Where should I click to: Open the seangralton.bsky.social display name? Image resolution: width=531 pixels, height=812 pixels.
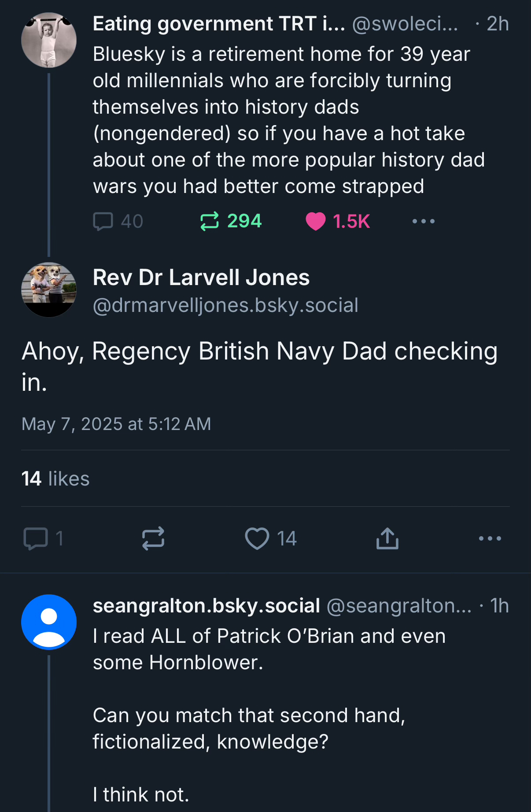[206, 606]
